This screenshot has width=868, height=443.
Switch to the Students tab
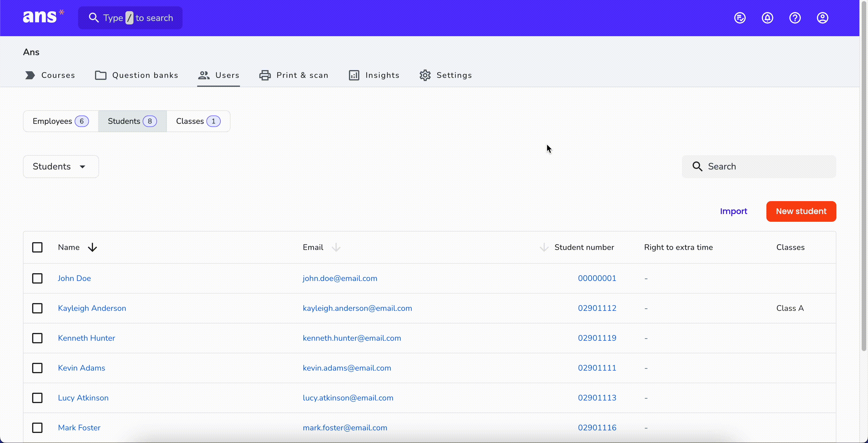tap(132, 121)
